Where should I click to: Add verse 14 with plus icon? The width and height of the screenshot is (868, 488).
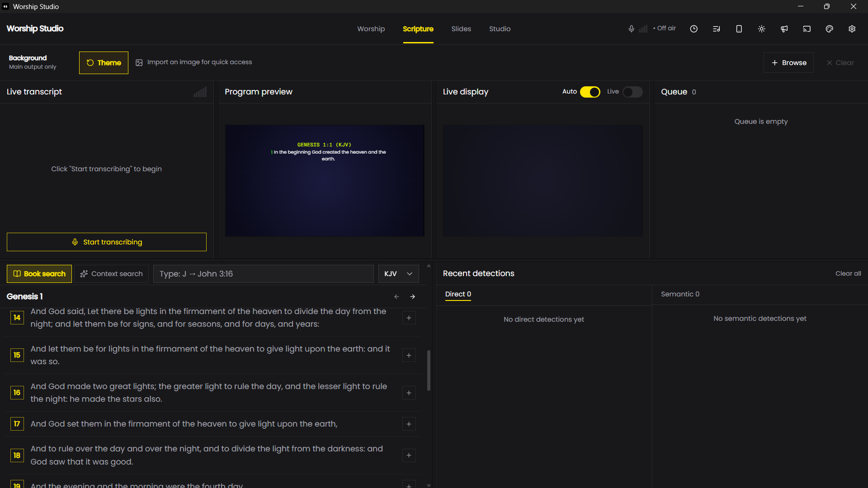tap(409, 318)
